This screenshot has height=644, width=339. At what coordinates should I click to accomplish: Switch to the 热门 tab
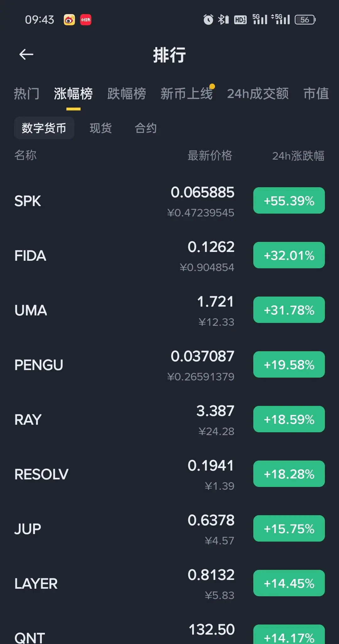pyautogui.click(x=27, y=94)
